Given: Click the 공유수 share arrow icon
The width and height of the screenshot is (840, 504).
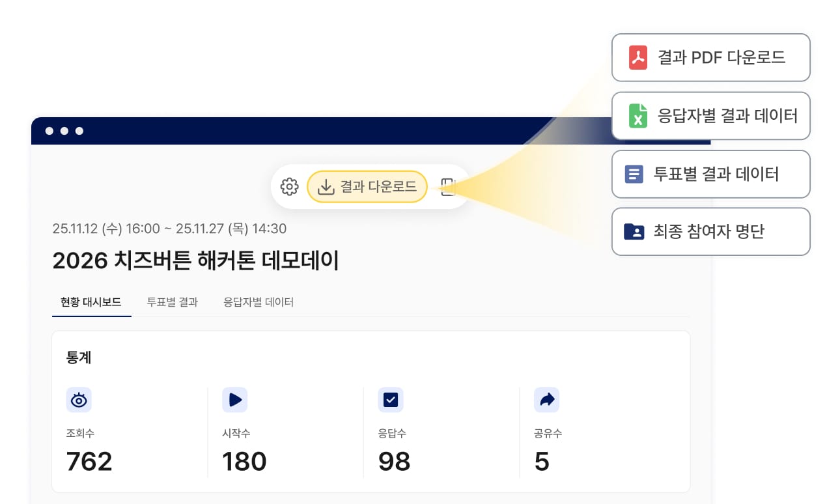Looking at the screenshot, I should 546,400.
